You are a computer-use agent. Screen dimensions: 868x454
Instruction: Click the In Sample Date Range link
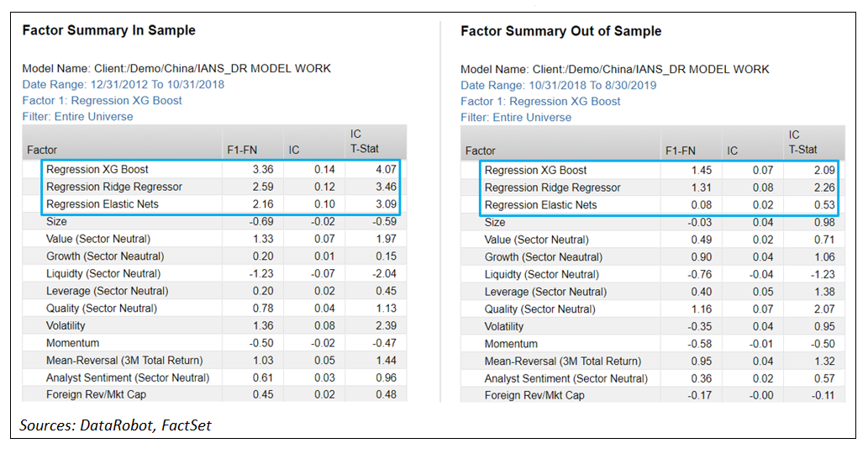click(x=123, y=84)
